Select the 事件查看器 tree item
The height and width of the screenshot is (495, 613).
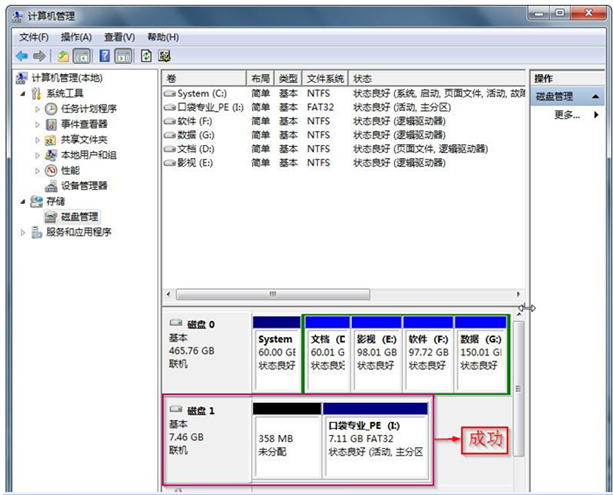[84, 125]
